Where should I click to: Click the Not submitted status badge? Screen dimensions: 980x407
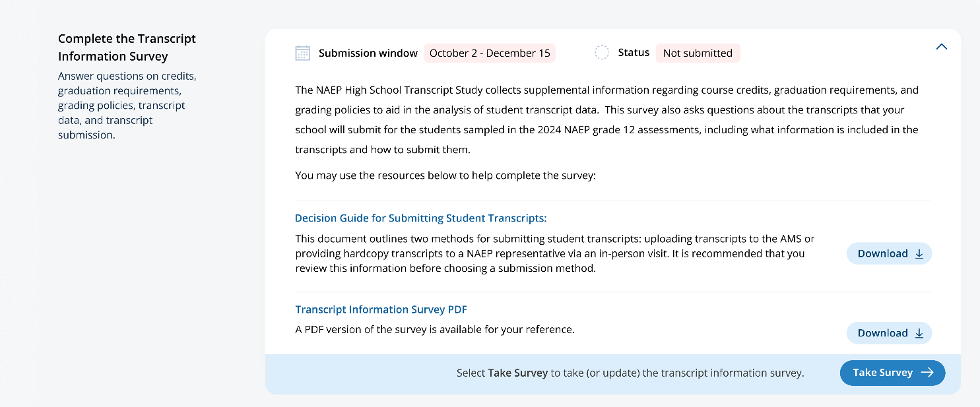[698, 53]
